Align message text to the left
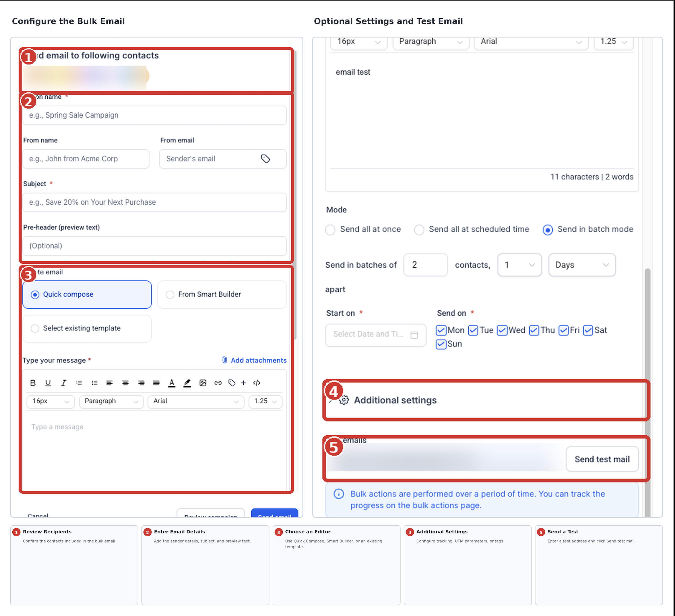 (110, 383)
